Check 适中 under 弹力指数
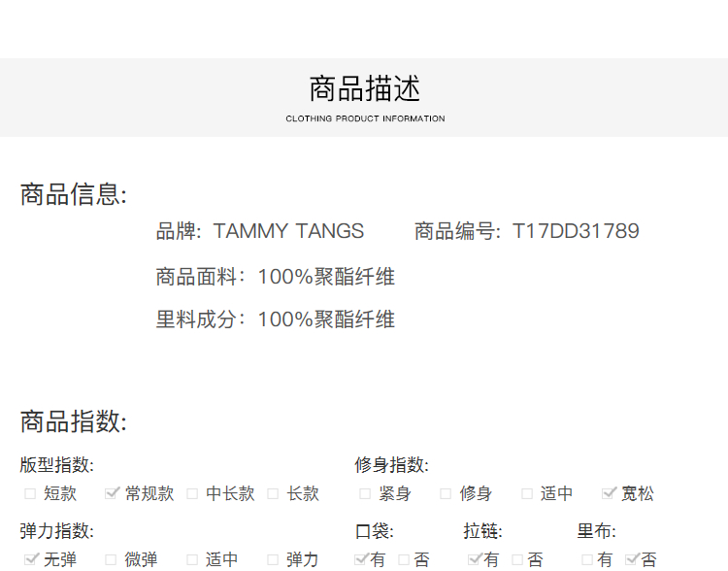728x571 pixels. click(192, 559)
